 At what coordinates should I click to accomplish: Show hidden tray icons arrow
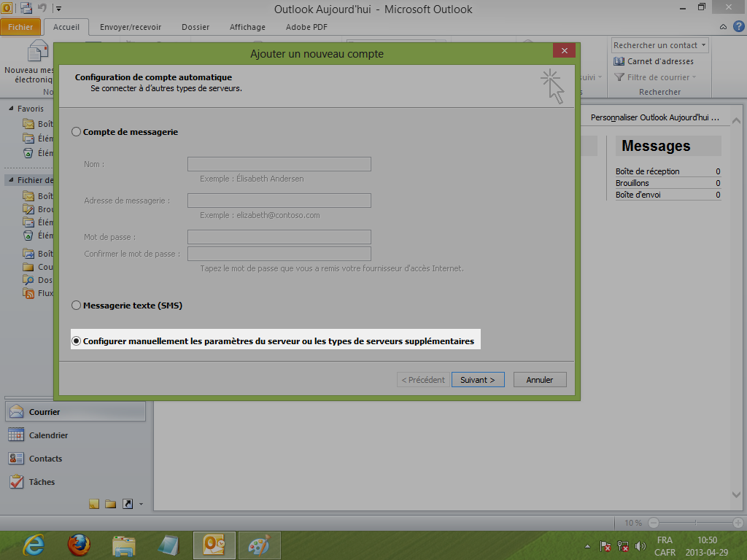tap(587, 546)
